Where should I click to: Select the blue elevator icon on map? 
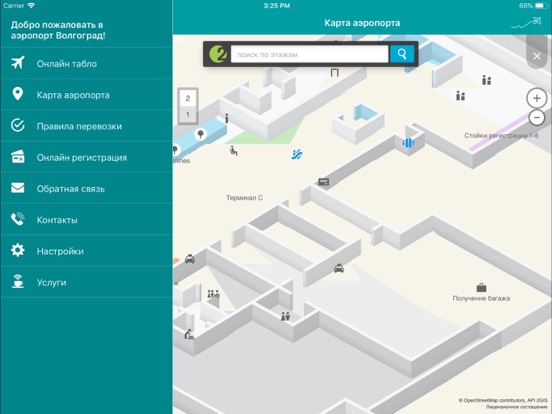coord(408,143)
